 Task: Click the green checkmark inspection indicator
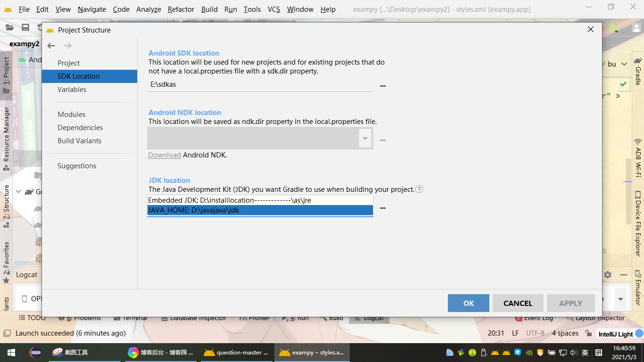coord(623,84)
